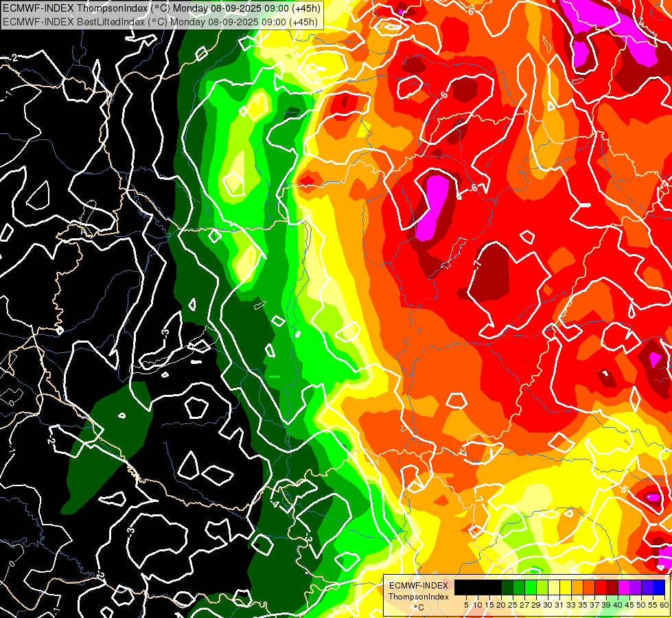Pick the light orange 33–35 legend swatch

click(577, 588)
